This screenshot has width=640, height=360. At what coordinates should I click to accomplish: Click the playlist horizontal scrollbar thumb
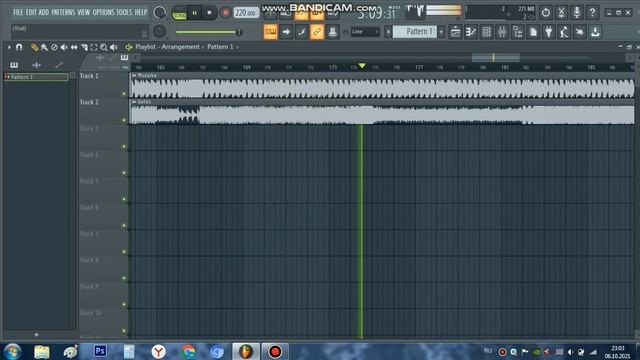(496, 58)
